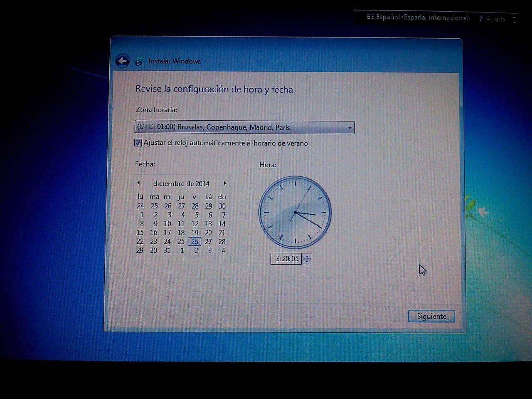Choose December 15 in the calendar
532x399 pixels.
[140, 233]
